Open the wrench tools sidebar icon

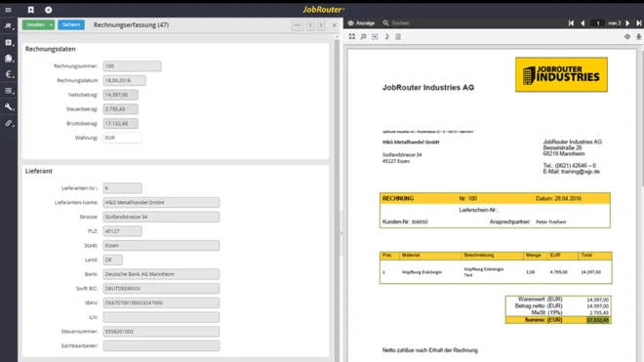9,106
